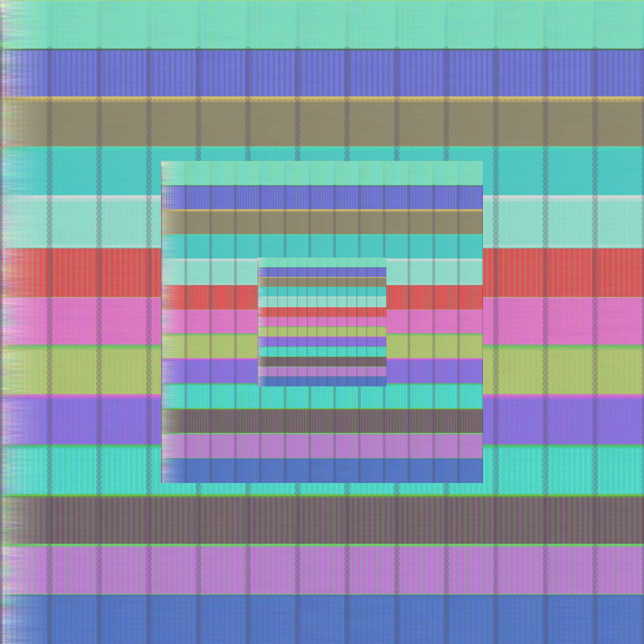The image size is (644, 644).
Task: Click the orchid stripe in the middle nested square
Action: pos(322,446)
